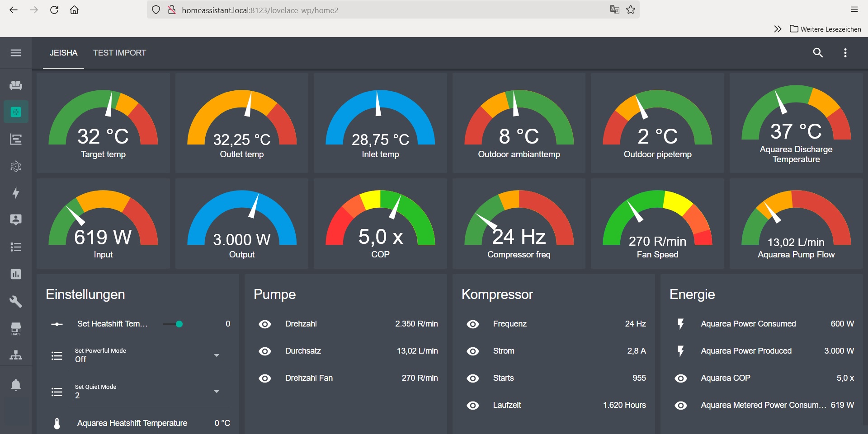Click the site security shield icon
The height and width of the screenshot is (434, 868).
[156, 10]
